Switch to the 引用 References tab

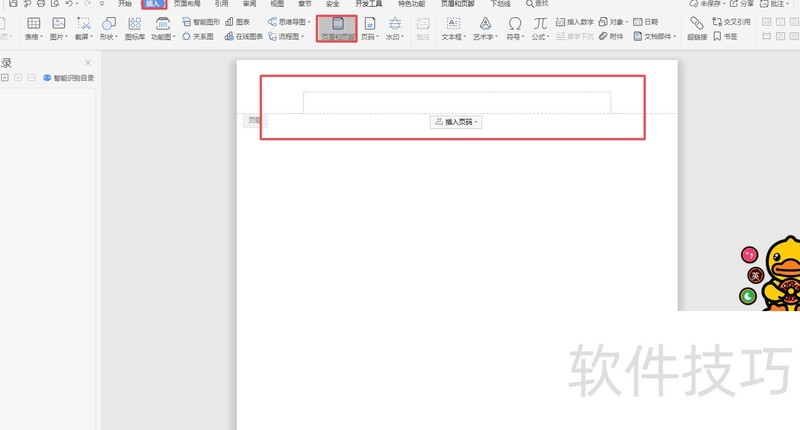pyautogui.click(x=221, y=4)
